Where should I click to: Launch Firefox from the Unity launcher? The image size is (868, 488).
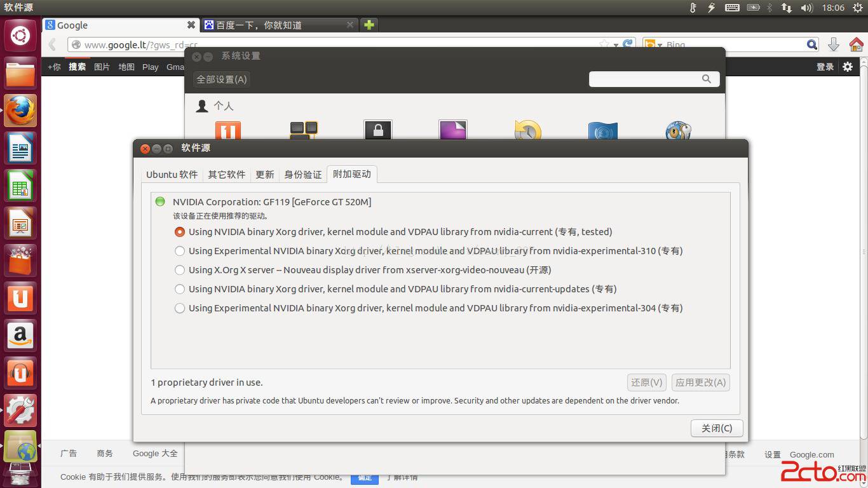pyautogui.click(x=20, y=111)
